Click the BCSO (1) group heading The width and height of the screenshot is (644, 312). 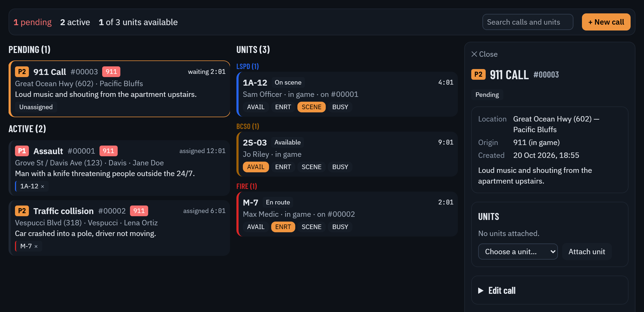[x=248, y=126]
